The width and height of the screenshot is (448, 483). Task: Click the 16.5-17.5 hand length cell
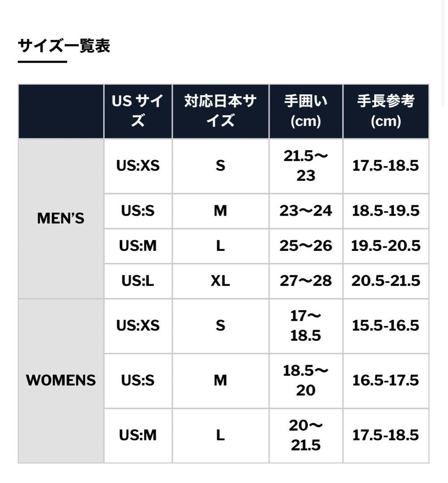pyautogui.click(x=386, y=381)
